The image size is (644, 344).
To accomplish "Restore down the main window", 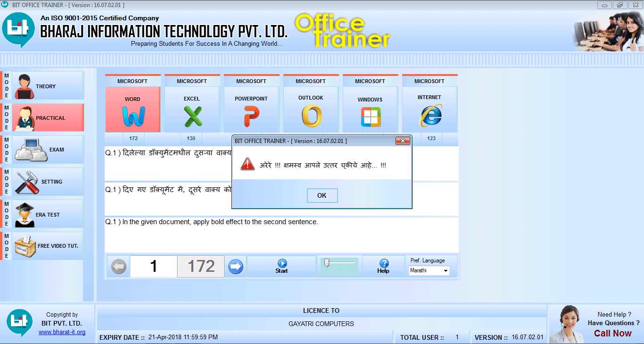I will click(619, 5).
